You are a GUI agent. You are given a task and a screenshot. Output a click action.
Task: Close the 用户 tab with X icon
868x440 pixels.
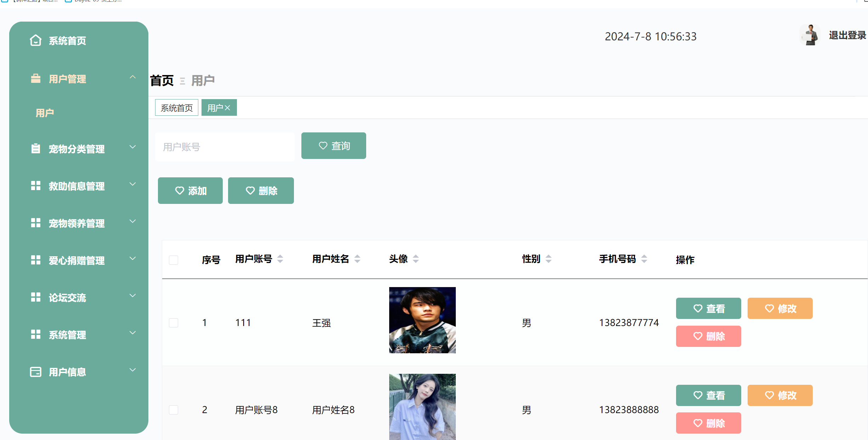coord(228,108)
